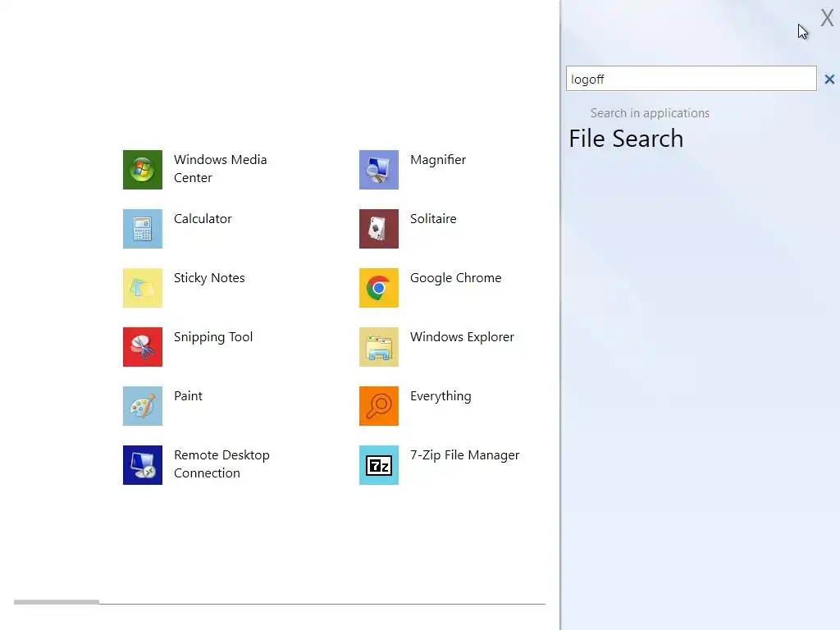840x630 pixels.
Task: Select the File Search option
Action: [x=626, y=139]
